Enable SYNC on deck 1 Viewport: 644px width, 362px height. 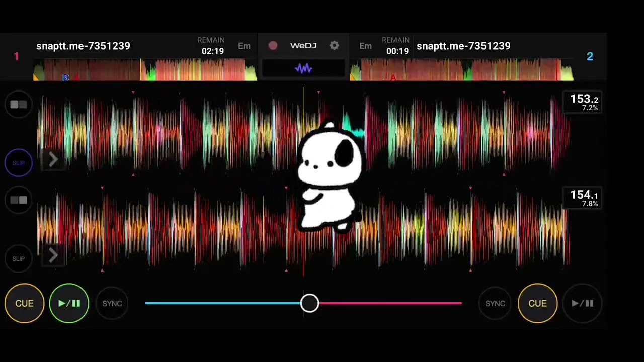(112, 303)
